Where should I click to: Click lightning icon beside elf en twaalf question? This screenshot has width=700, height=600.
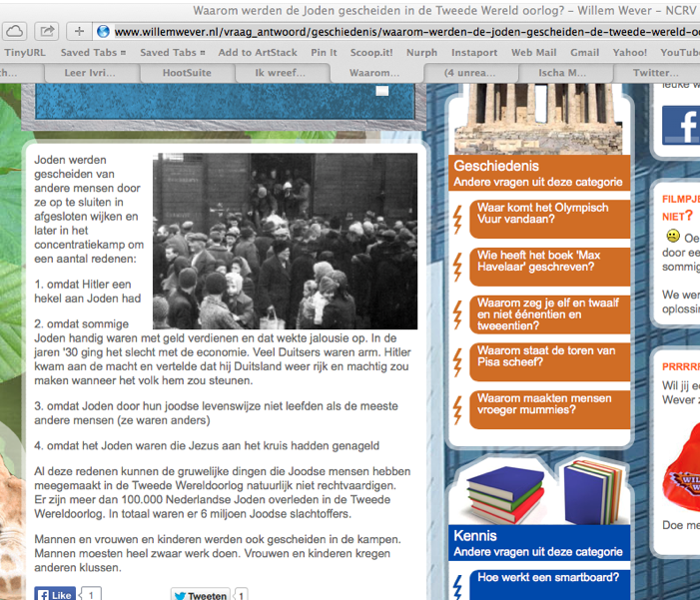457,314
